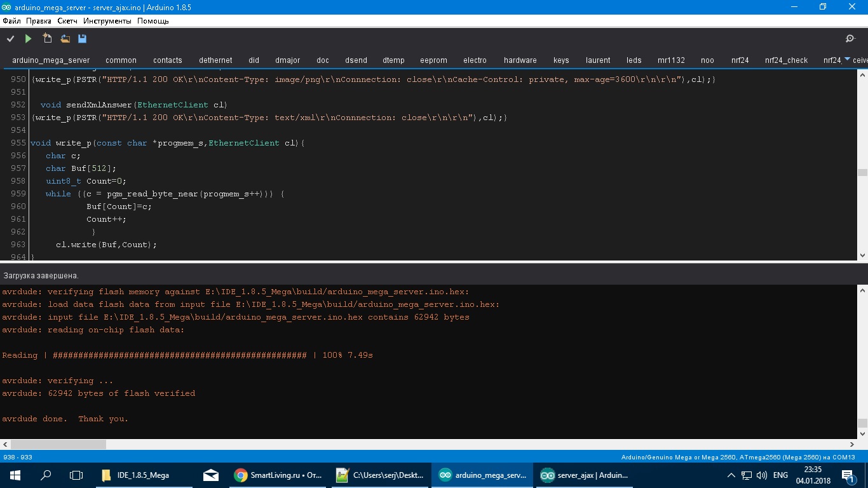Open the Windows notification center icon
The width and height of the screenshot is (868, 488).
(x=848, y=475)
